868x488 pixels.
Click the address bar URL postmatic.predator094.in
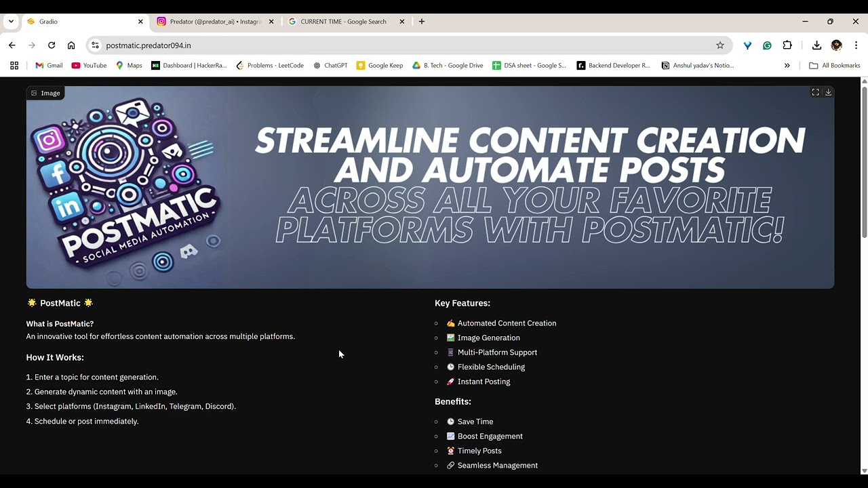pos(149,45)
